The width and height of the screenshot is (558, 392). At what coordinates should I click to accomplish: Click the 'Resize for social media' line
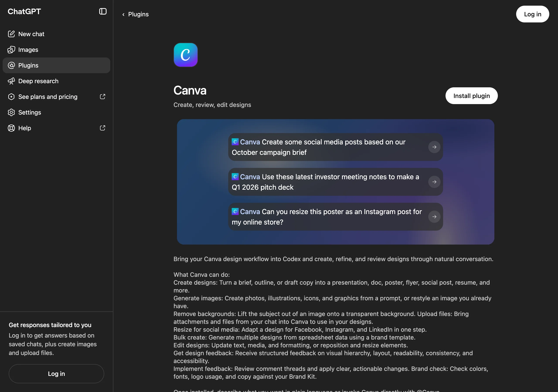pos(300,329)
